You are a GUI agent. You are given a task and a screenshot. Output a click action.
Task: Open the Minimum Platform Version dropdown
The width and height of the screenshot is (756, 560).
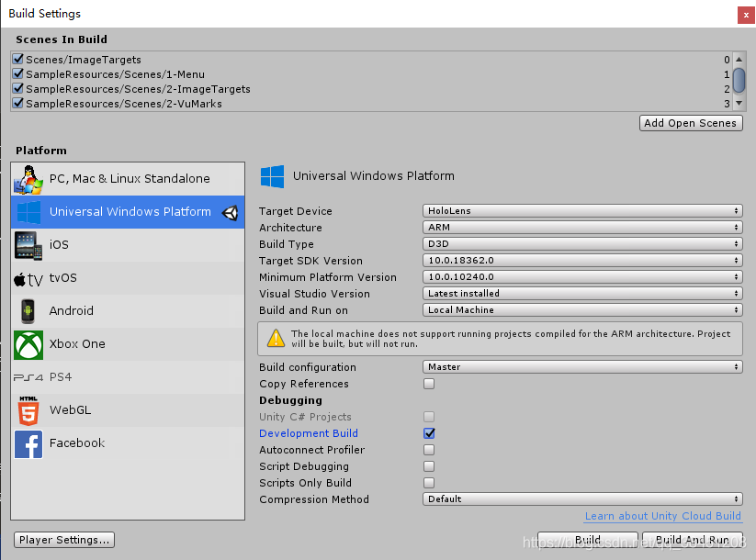tap(582, 276)
